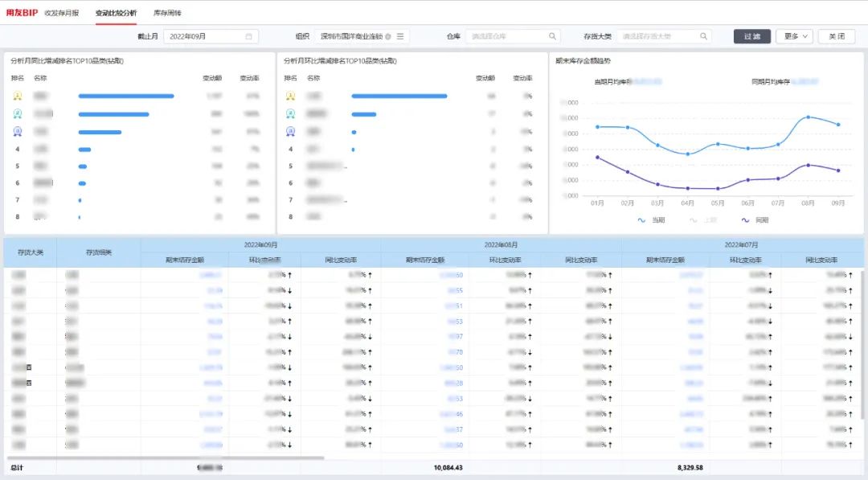Click the horizontal scrollbar under the table
Image resolution: width=868 pixels, height=480 pixels.
(165, 457)
